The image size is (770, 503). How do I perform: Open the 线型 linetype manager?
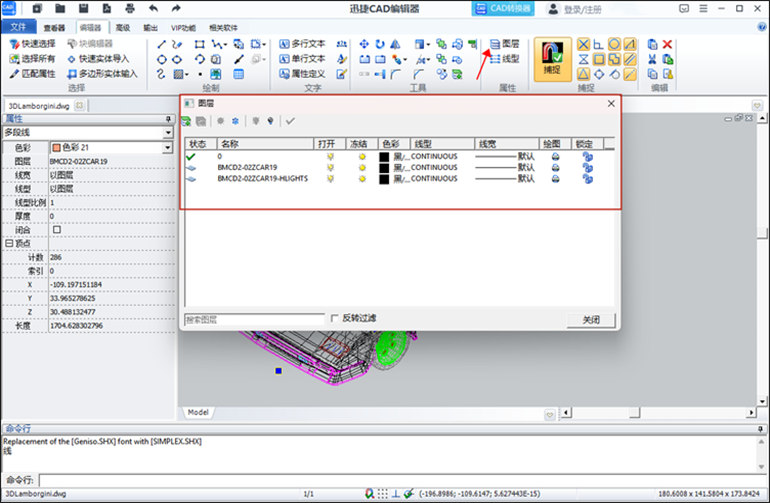point(504,59)
